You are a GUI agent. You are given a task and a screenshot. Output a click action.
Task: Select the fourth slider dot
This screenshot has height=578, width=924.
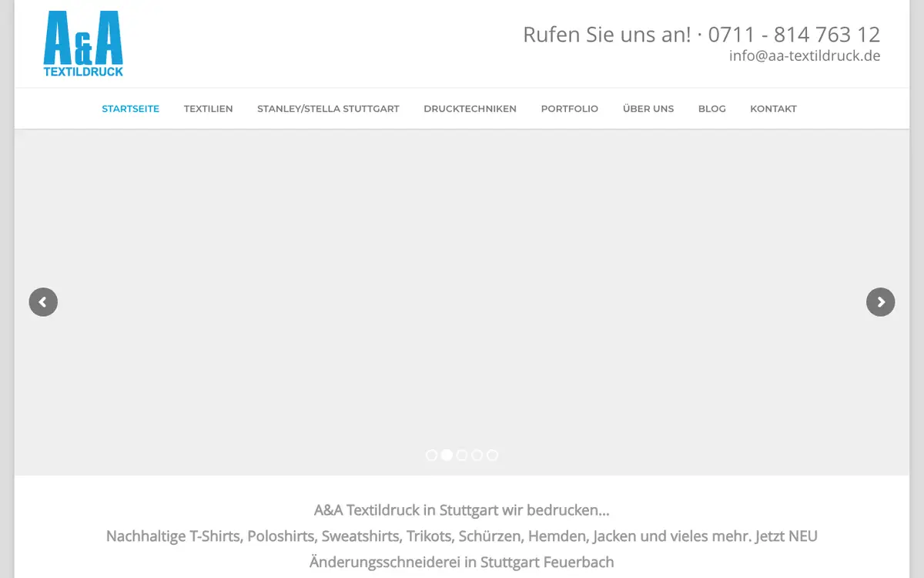click(x=477, y=455)
